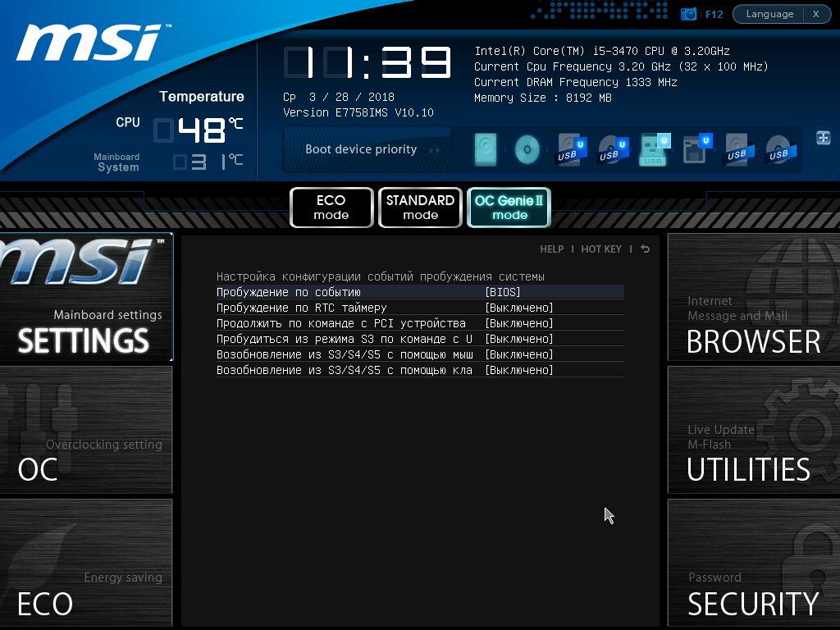Show the HOT KEY list
Image resolution: width=840 pixels, height=630 pixels.
point(601,249)
